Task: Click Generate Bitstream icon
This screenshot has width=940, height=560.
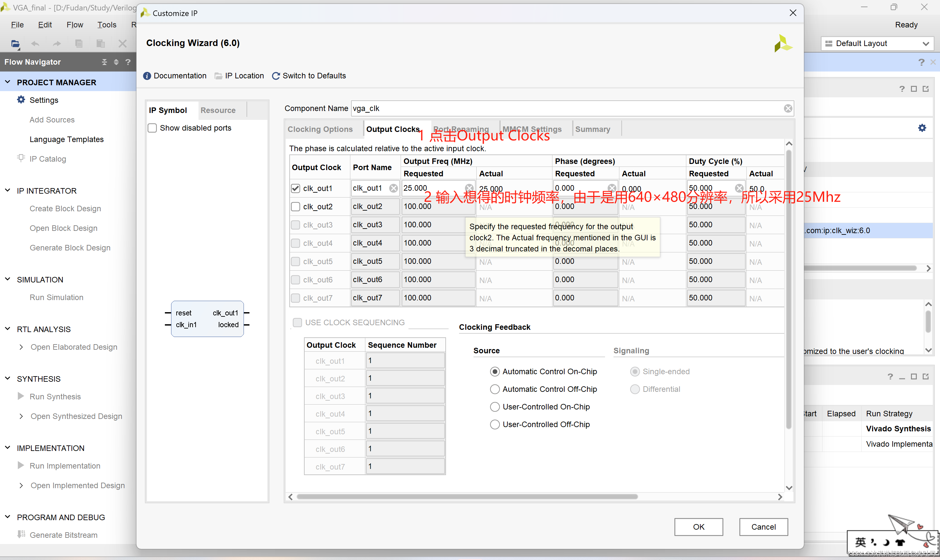Action: (x=21, y=534)
